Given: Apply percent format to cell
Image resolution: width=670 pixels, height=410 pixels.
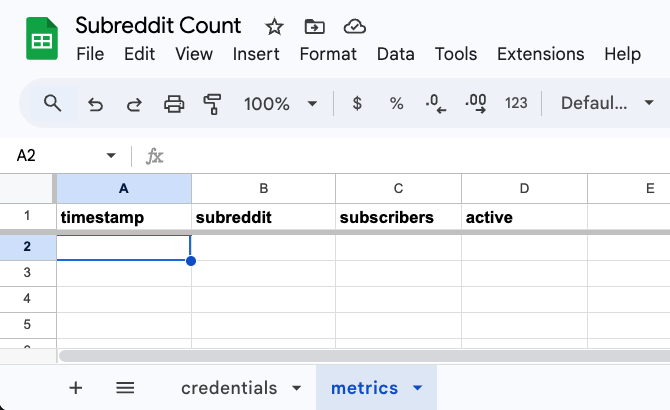Looking at the screenshot, I should click(396, 103).
